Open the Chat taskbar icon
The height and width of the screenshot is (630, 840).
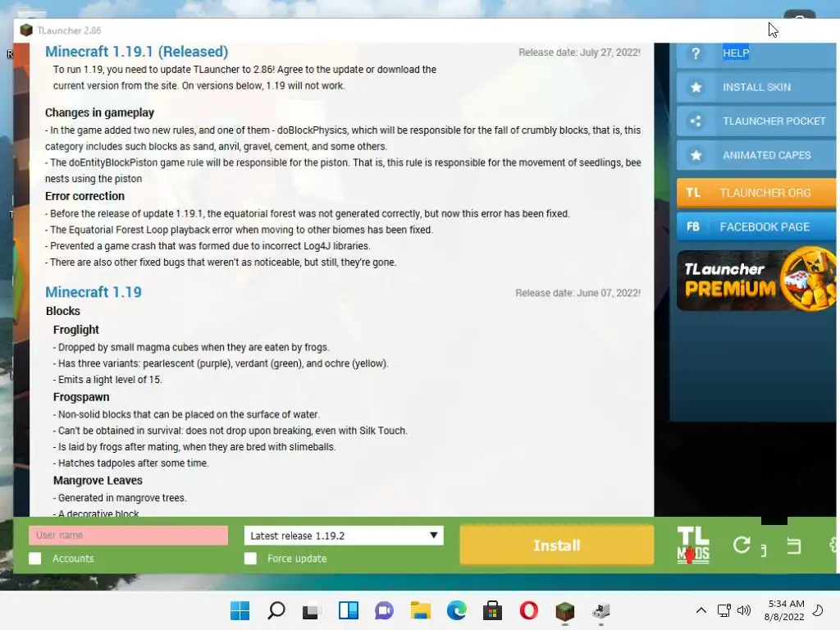pyautogui.click(x=384, y=610)
